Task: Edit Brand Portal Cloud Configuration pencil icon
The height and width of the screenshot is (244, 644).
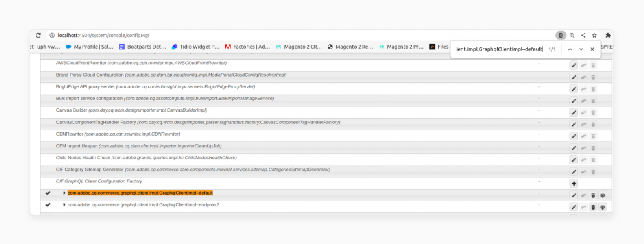Action: click(574, 77)
